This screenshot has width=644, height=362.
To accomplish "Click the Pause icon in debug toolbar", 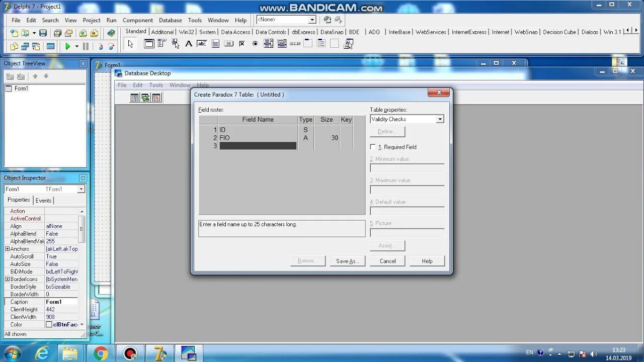I will pos(86,46).
